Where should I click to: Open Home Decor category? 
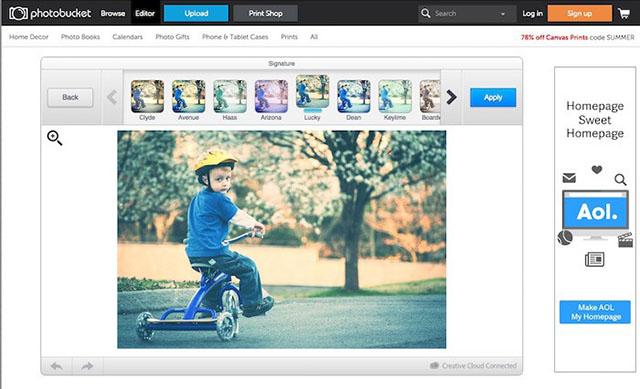click(x=29, y=37)
